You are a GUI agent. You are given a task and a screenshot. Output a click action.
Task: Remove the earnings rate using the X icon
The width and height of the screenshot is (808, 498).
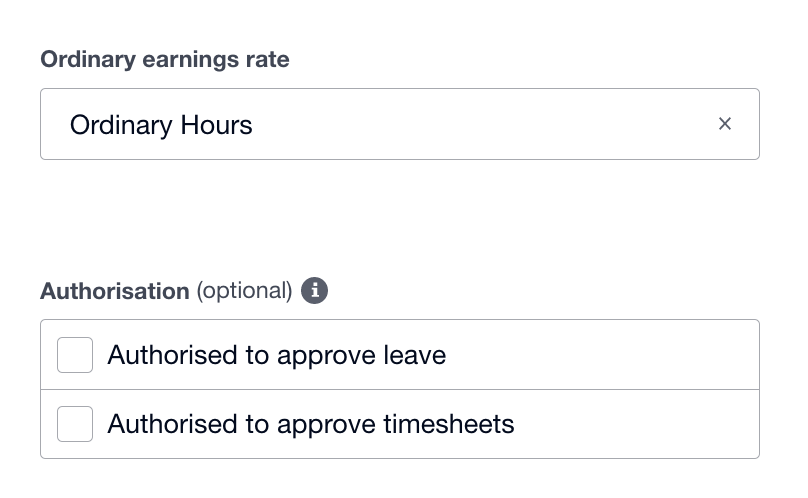pyautogui.click(x=725, y=124)
